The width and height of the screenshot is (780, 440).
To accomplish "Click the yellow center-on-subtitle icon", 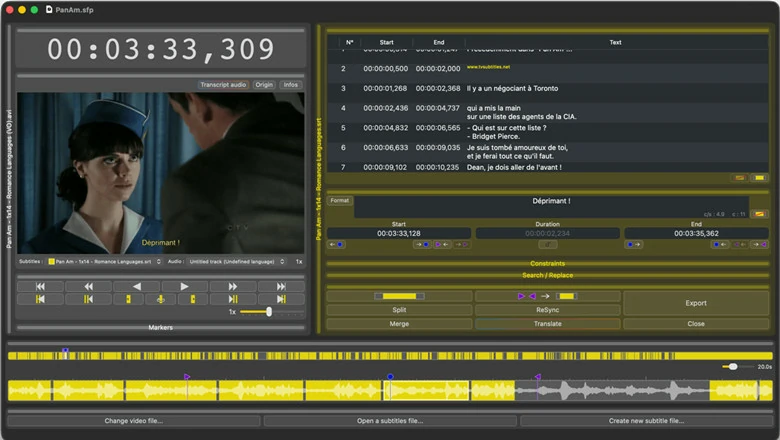I will coord(160,299).
